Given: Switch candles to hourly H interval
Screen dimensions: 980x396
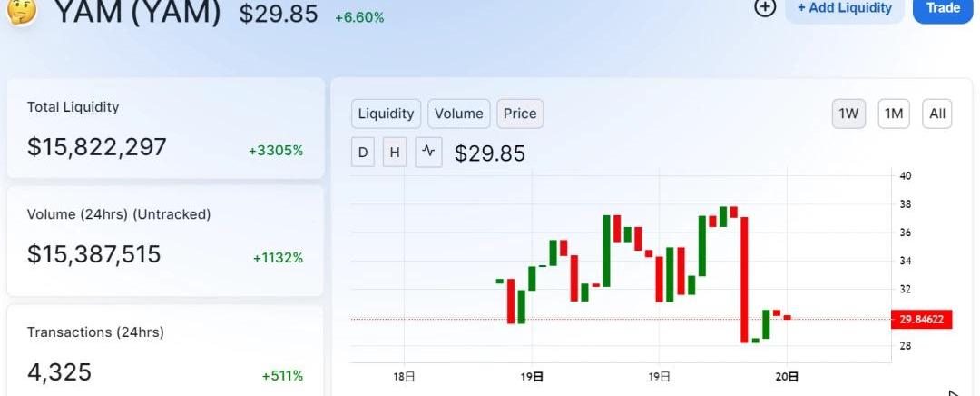Looking at the screenshot, I should 395,152.
